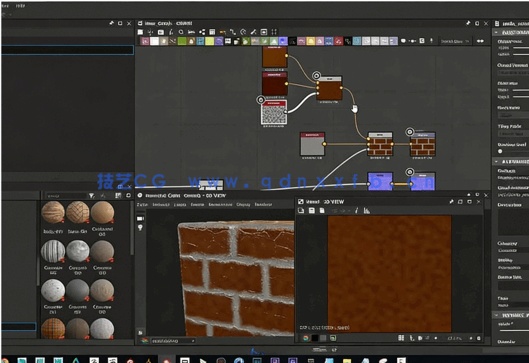Click the topmost slider in properties panel
The width and height of the screenshot is (529, 363).
pos(521,48)
